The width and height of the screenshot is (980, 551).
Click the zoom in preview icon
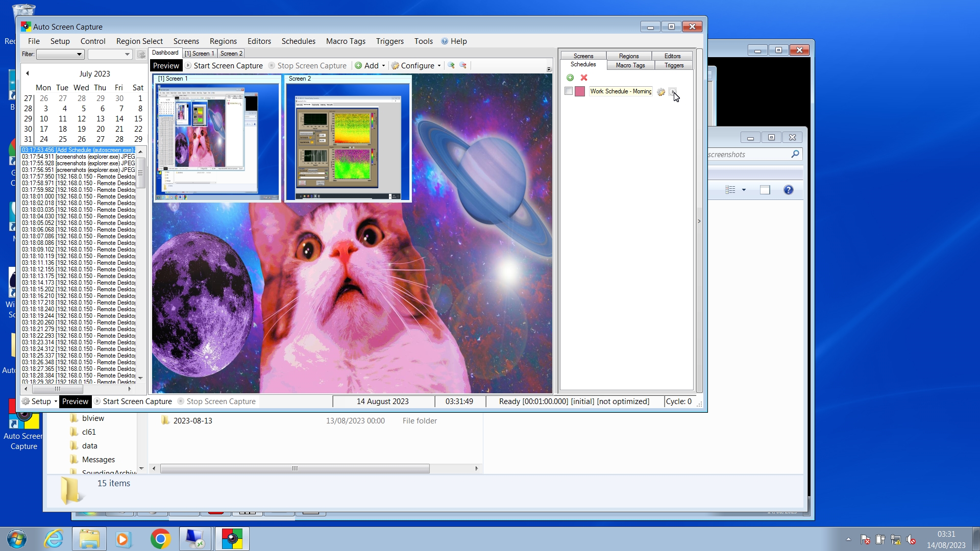tap(451, 65)
